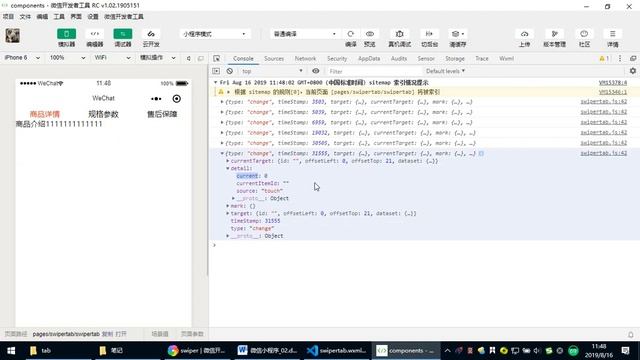This screenshot has height=360, width=640.
Task: Open the 100% zoom dropdown
Action: [67, 58]
